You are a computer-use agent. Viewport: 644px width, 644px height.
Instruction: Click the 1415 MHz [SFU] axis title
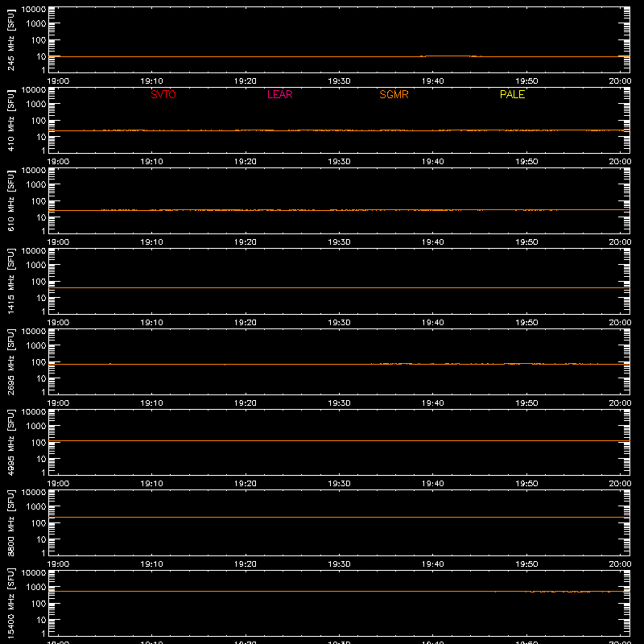[x=10, y=281]
